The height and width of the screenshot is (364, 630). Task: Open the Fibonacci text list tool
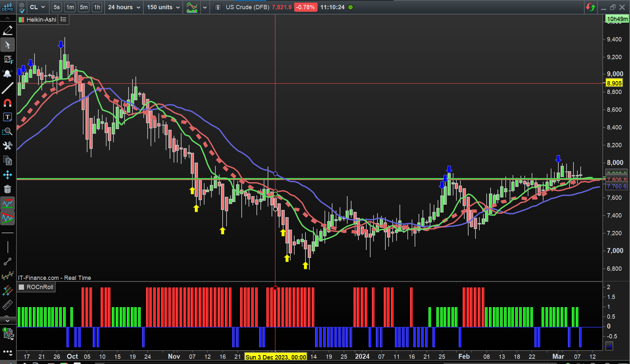pos(8,59)
